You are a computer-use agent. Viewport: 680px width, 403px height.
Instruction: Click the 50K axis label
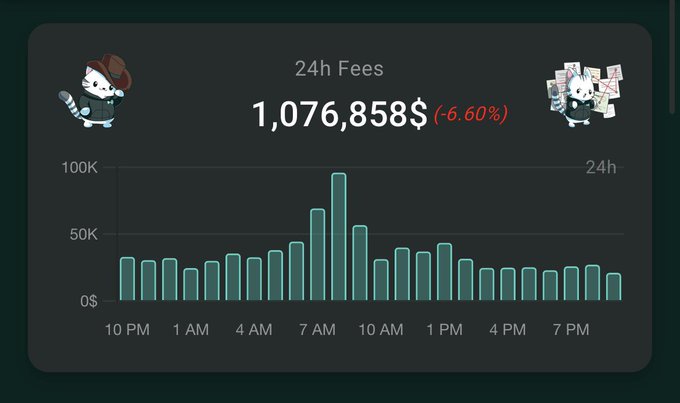click(84, 235)
